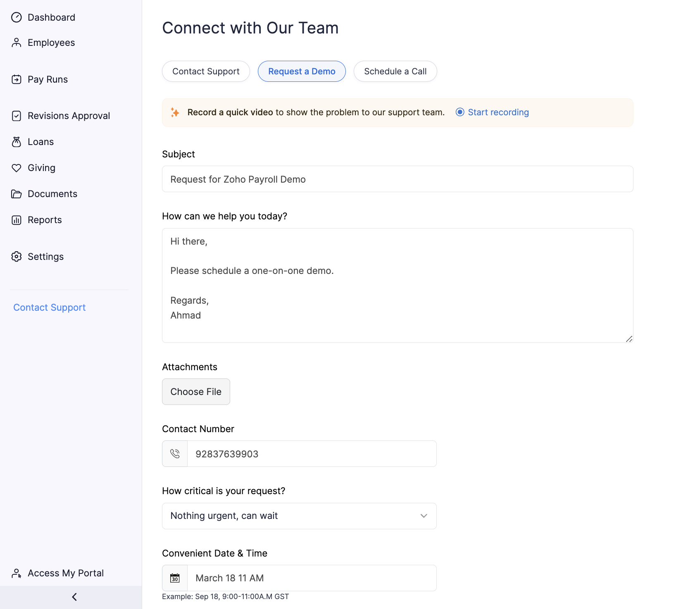Click the Reports chart icon
The width and height of the screenshot is (700, 609).
click(x=17, y=220)
